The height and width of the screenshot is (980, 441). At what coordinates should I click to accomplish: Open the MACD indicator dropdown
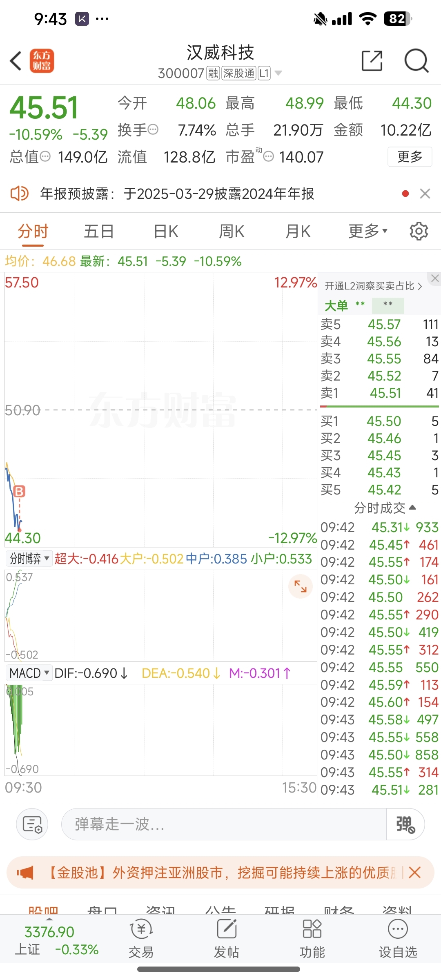pos(29,673)
